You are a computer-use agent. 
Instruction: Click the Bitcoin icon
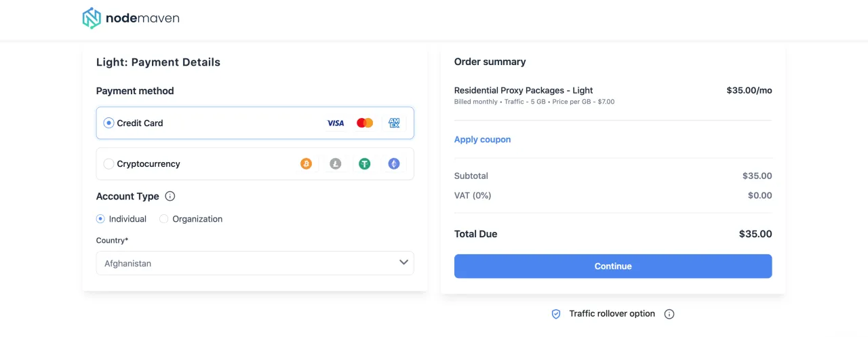coord(307,163)
